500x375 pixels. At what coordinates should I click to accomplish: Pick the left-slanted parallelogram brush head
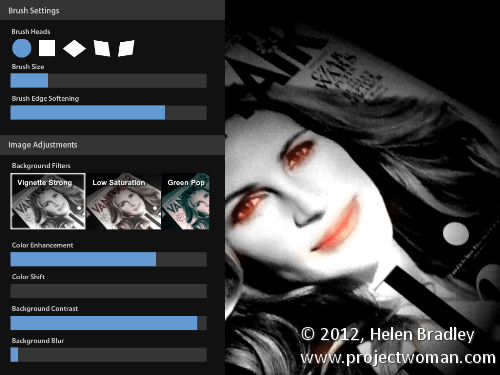click(x=102, y=48)
